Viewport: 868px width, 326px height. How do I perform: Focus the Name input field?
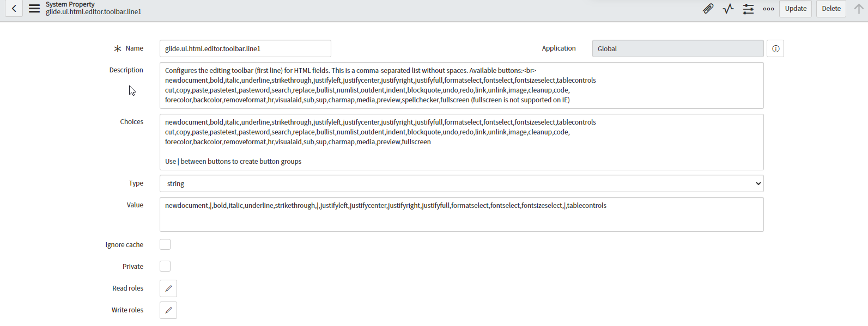(245, 48)
